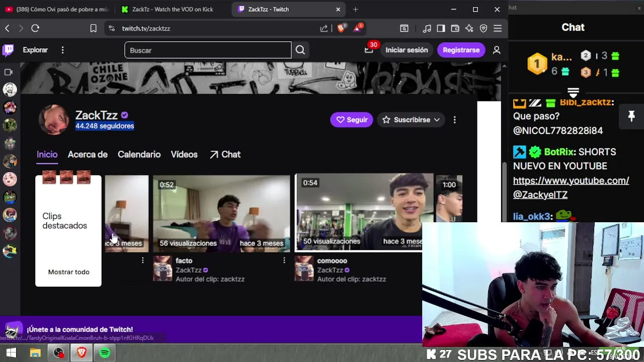Open the Chat pop-out link
The height and width of the screenshot is (362, 644).
(225, 154)
